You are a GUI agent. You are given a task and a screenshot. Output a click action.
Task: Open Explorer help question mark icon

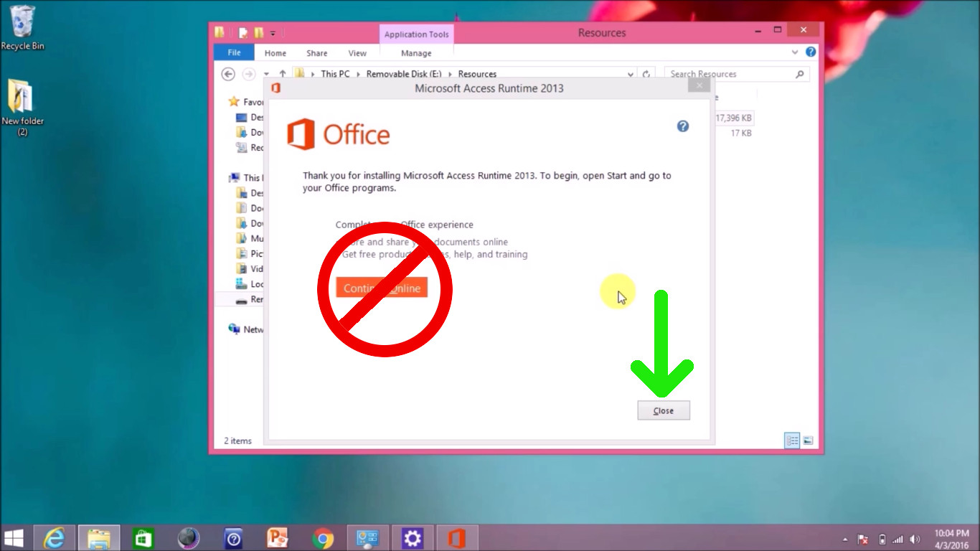click(811, 52)
